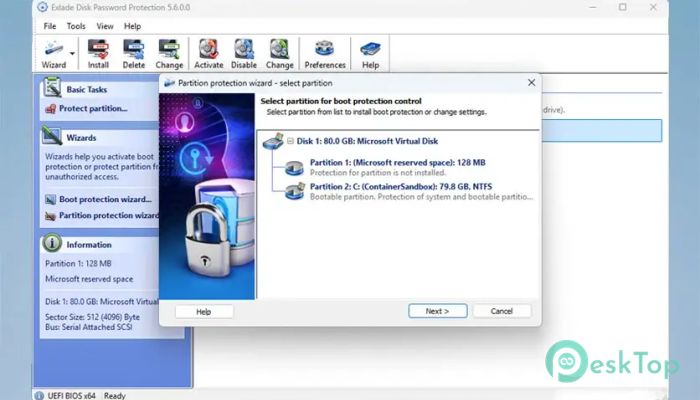The image size is (700, 400).
Task: Click the Exlade app title bar icon
Action: [x=42, y=7]
